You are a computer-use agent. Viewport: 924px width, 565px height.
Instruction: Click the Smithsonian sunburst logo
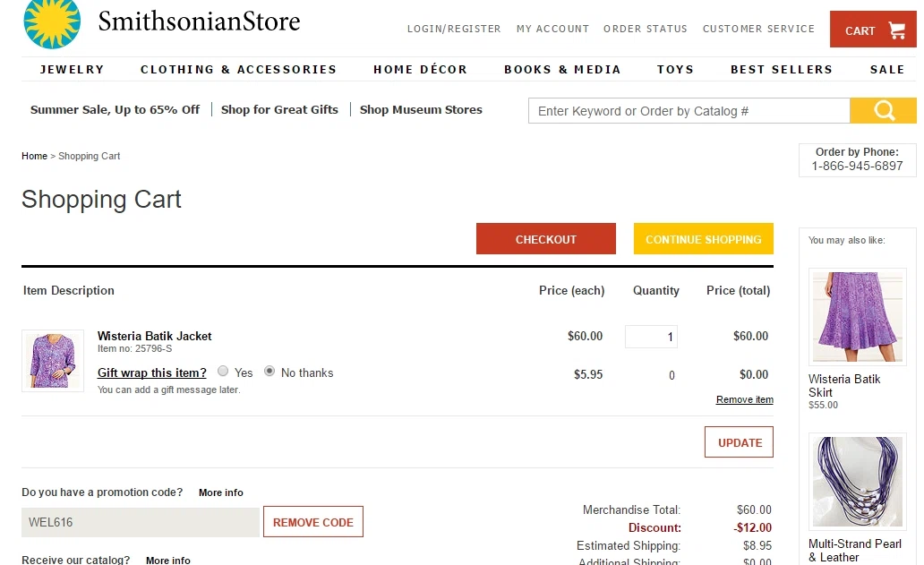tap(52, 23)
